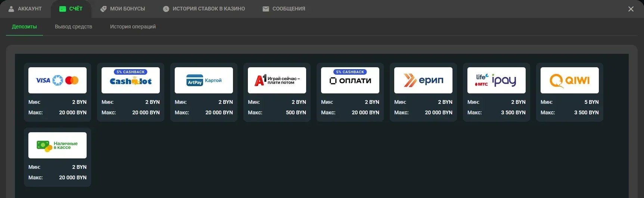Click the 3 500 BYN max under iPay
The image size is (644, 198).
pyautogui.click(x=513, y=112)
